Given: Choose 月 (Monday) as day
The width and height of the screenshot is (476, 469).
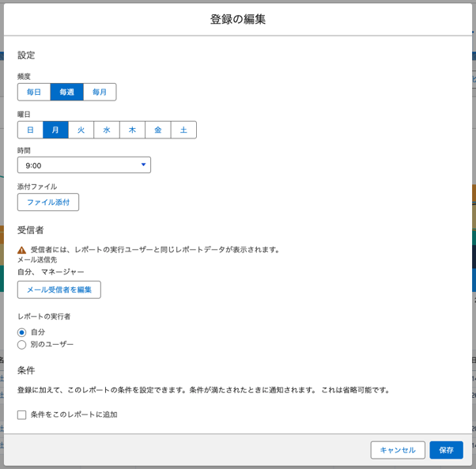Looking at the screenshot, I should pos(55,130).
